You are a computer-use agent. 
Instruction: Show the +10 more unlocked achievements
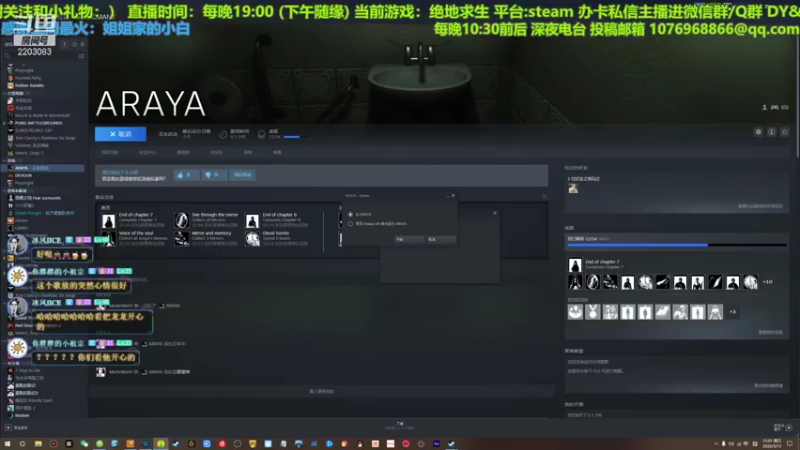pyautogui.click(x=767, y=282)
